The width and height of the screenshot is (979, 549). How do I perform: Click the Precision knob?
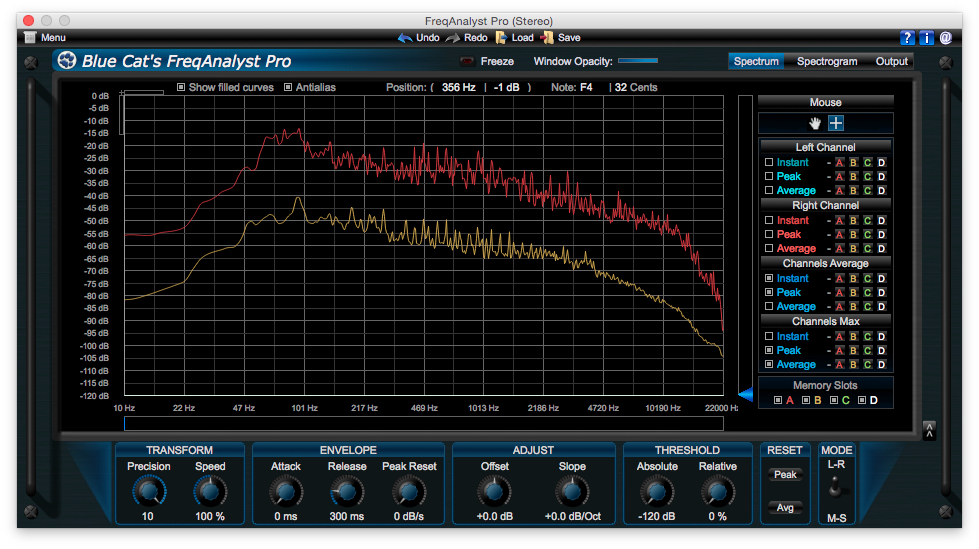pyautogui.click(x=149, y=492)
